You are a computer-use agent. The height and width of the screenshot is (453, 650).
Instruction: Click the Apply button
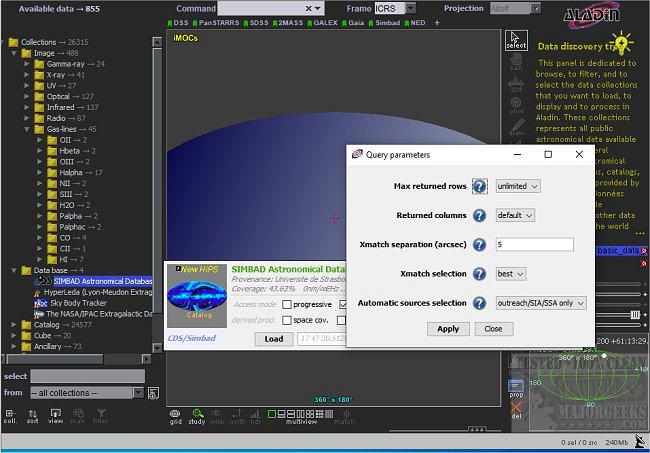click(x=448, y=328)
